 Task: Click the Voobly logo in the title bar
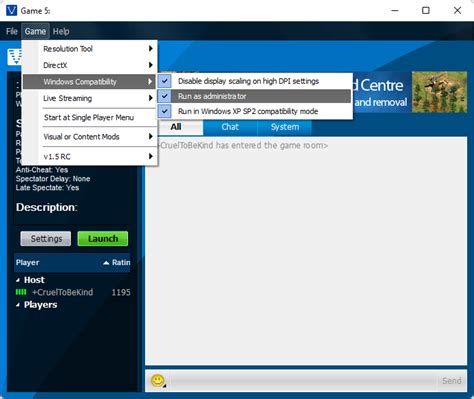tap(11, 10)
